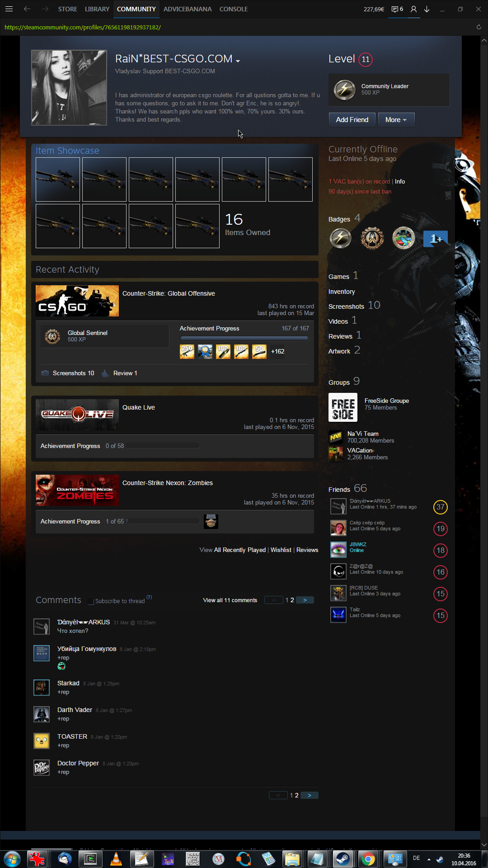This screenshot has height=868, width=488.
Task: Open the friends account icon in header
Action: [x=413, y=9]
